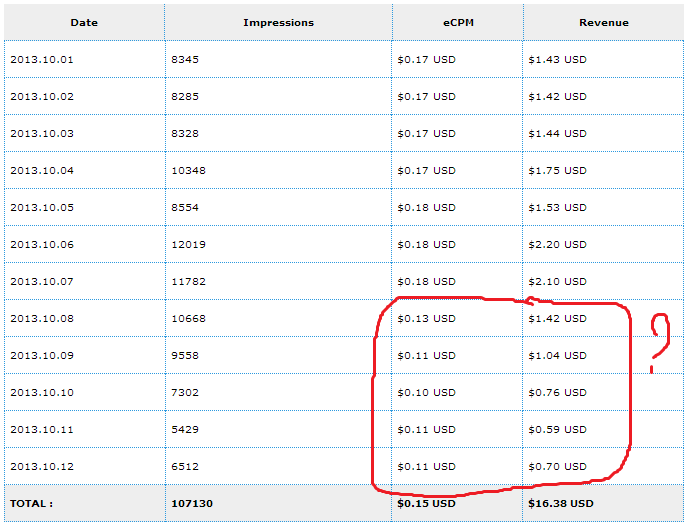The height and width of the screenshot is (526, 690).
Task: Click impressions value 12019
Action: [188, 244]
